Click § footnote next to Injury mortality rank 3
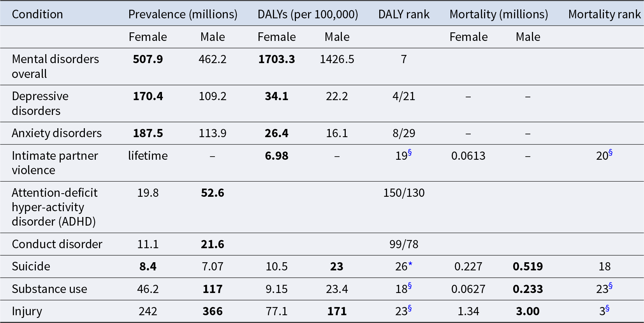 tap(607, 309)
